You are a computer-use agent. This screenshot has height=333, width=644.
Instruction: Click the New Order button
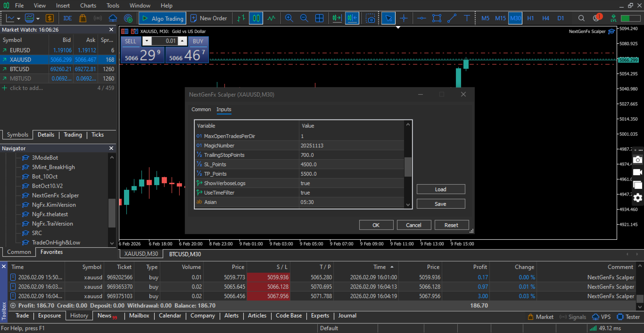pos(209,18)
